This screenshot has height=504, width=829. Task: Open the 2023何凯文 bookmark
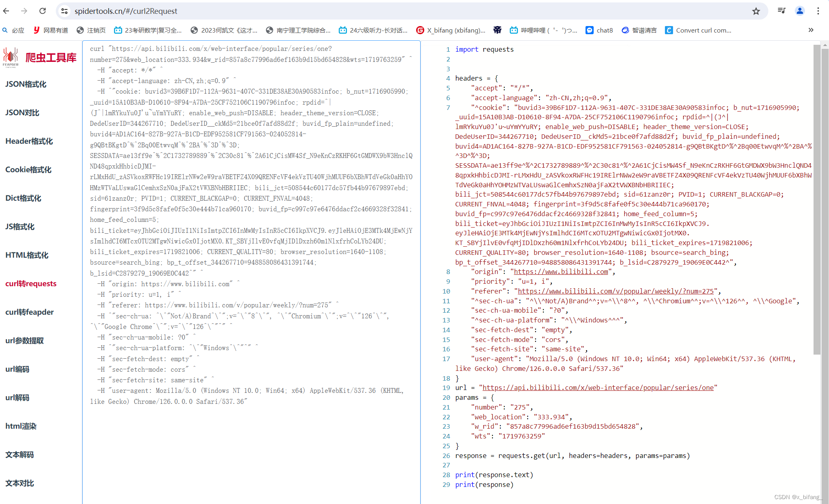tap(224, 30)
